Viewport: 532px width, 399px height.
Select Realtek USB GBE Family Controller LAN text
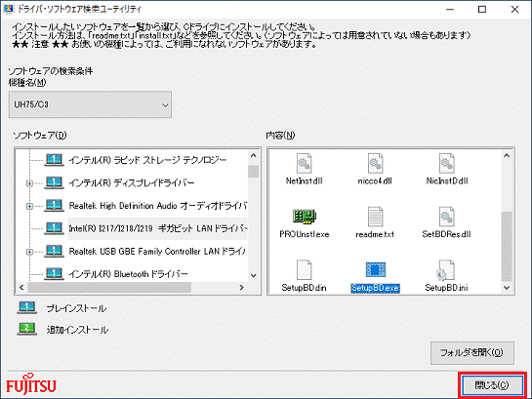(x=157, y=252)
